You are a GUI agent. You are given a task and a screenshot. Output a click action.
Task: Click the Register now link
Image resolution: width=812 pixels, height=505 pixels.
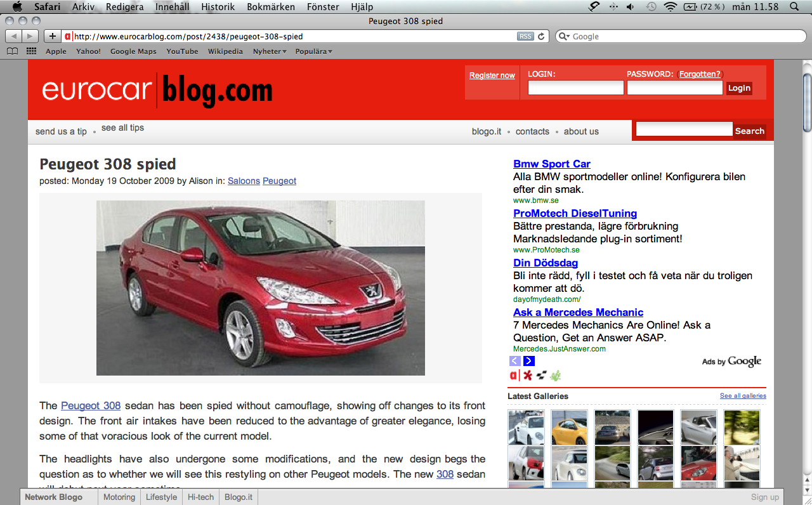tap(492, 75)
